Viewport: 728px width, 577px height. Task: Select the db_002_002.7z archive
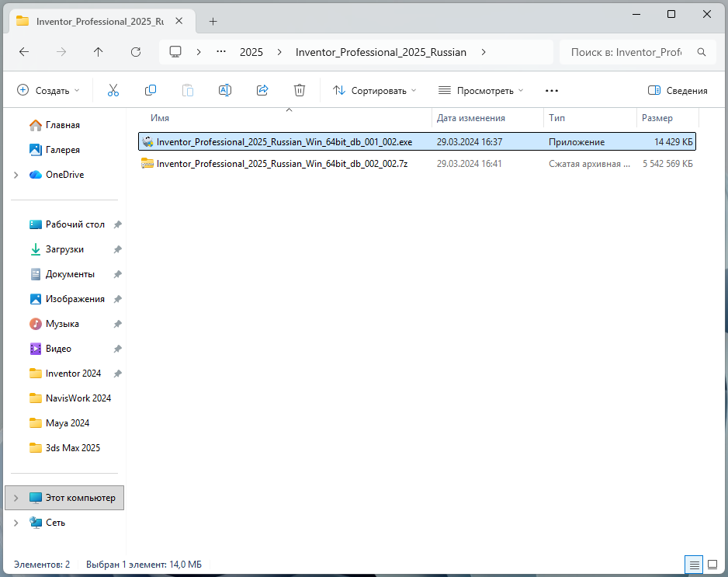(417, 164)
